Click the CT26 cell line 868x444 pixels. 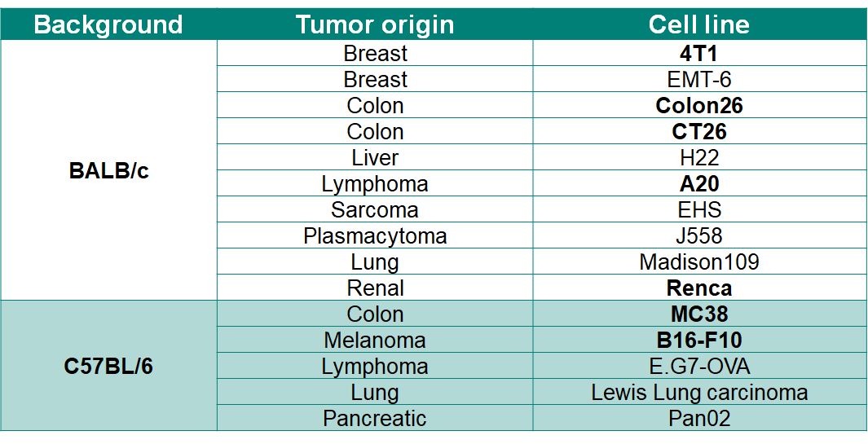698,132
